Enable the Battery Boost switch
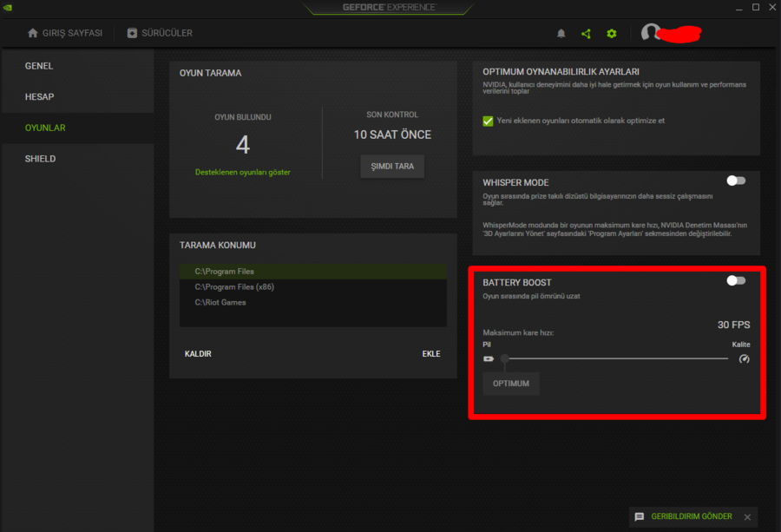Viewport: 781px width, 532px height. point(736,280)
